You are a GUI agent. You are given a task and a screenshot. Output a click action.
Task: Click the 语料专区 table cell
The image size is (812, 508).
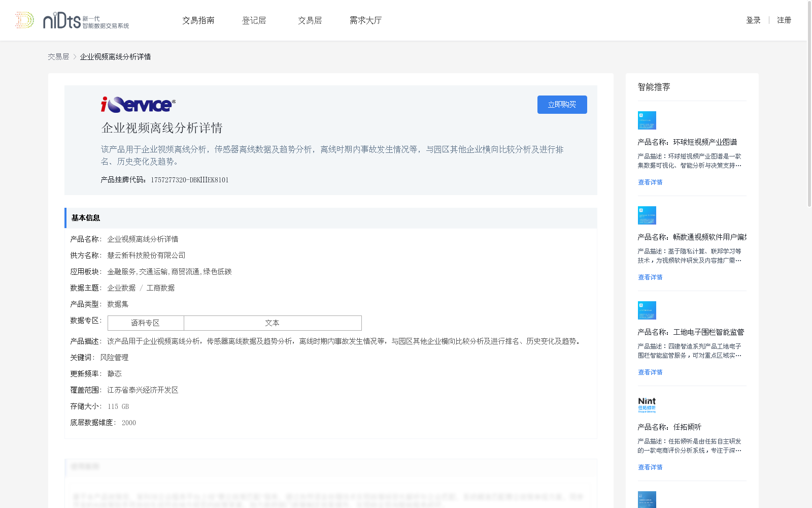click(x=146, y=323)
